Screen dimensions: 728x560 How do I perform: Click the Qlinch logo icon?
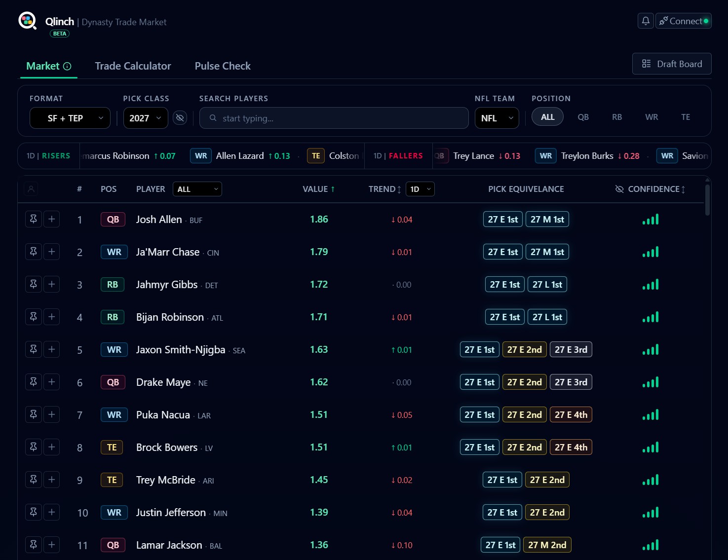[x=28, y=21]
